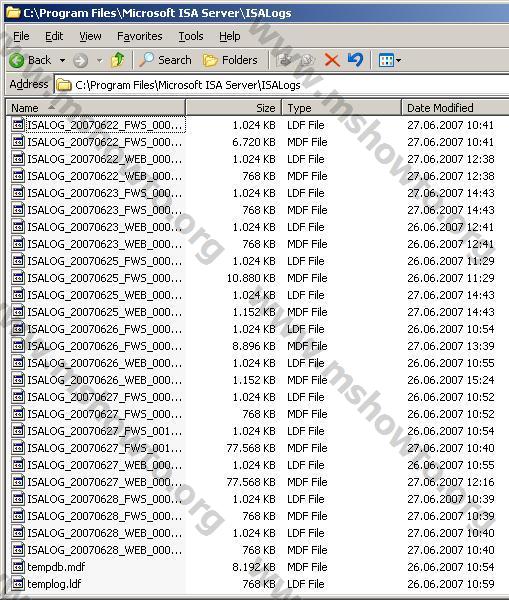
Task: Click date 26.06.2007 10:59 cell
Action: point(451,584)
